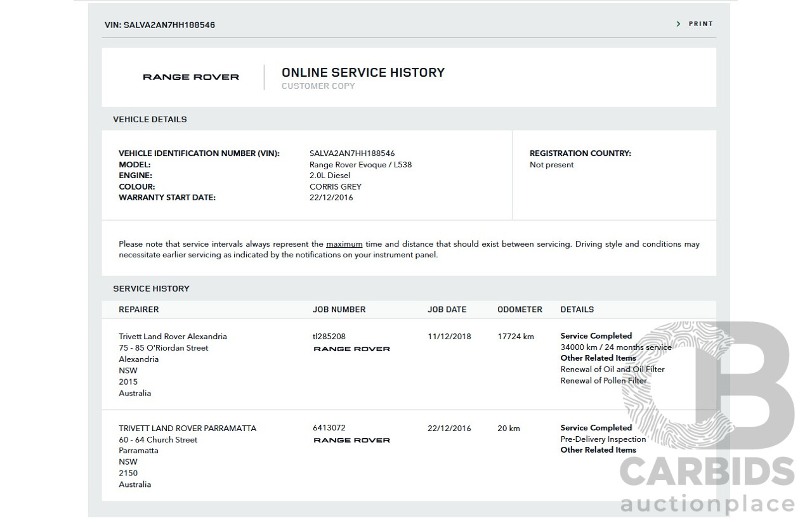
Task: Select "Renewal of Oil and Oil Filter"
Action: click(613, 370)
